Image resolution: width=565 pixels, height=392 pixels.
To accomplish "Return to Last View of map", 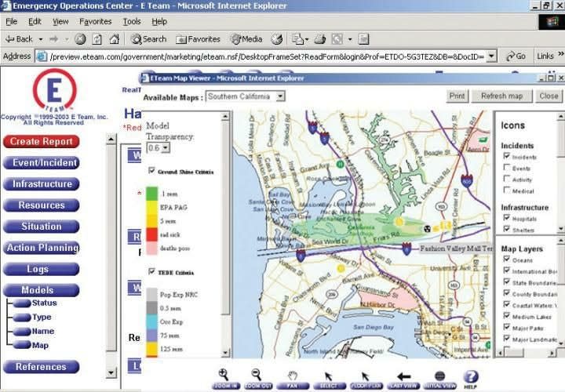I will click(x=403, y=378).
